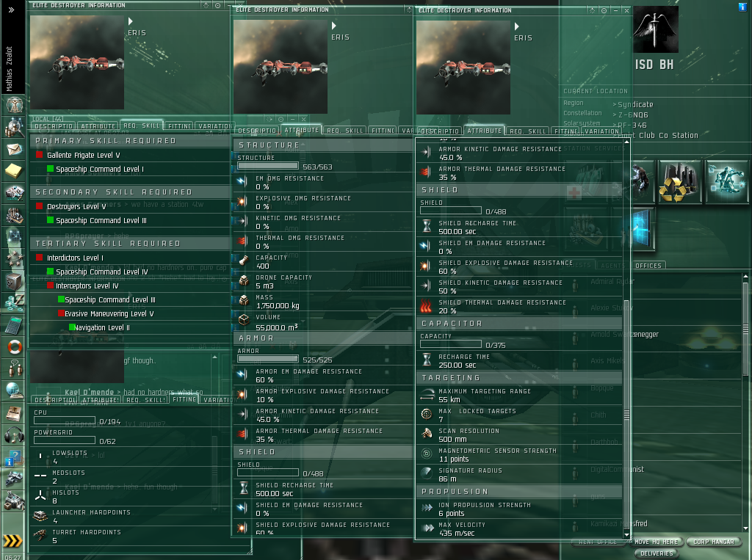752x560 pixels.
Task: Click the drone capacity icon in middle window
Action: (244, 281)
